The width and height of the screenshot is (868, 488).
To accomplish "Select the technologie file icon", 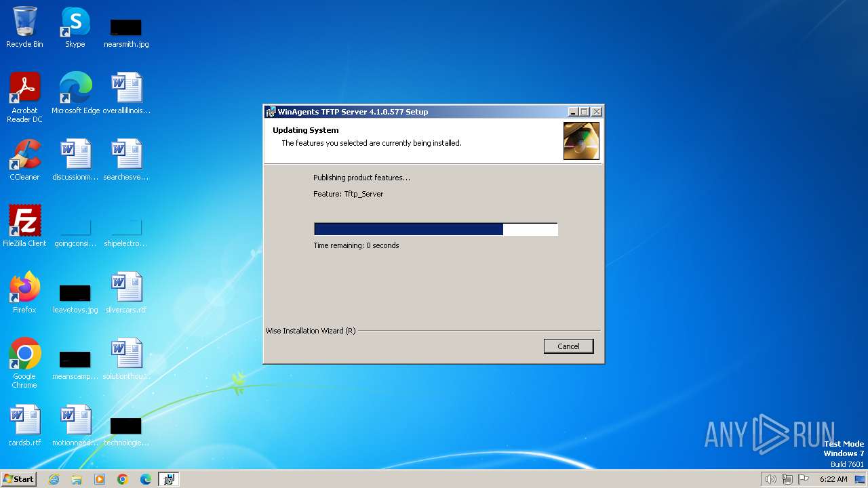I will [126, 431].
